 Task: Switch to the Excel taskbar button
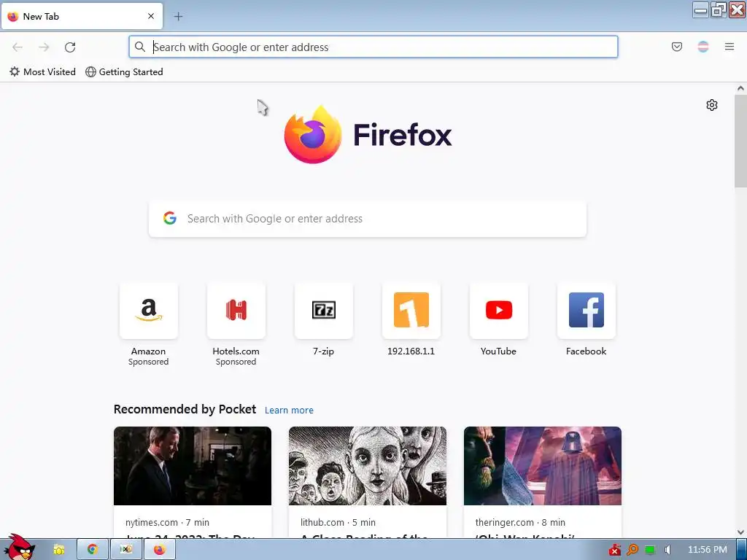pos(125,550)
